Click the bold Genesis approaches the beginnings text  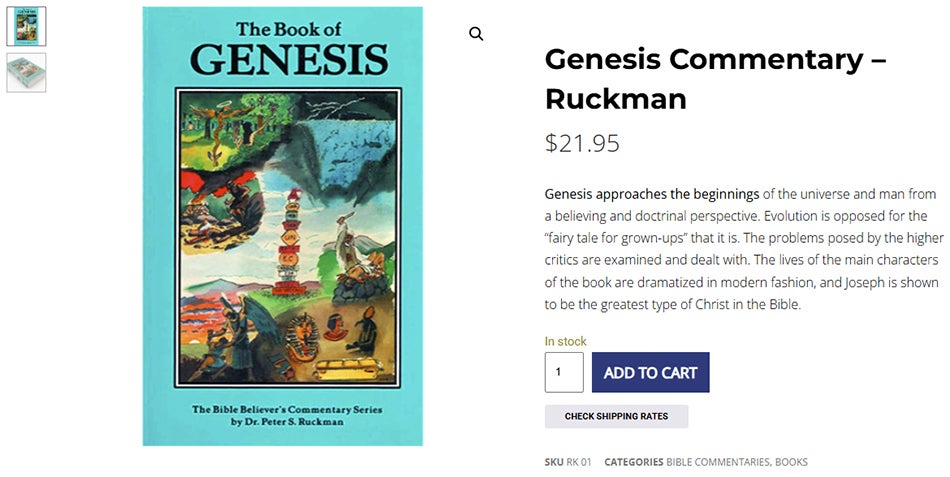point(653,194)
